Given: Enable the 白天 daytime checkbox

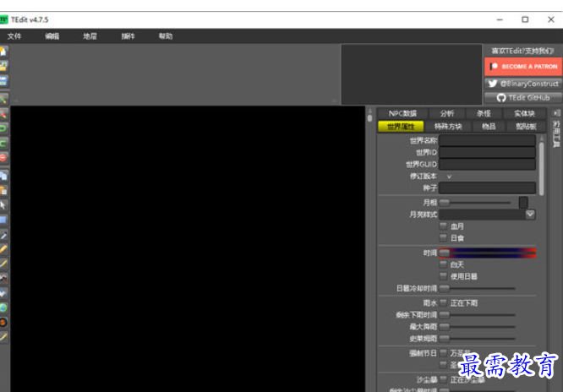Looking at the screenshot, I should 444,264.
